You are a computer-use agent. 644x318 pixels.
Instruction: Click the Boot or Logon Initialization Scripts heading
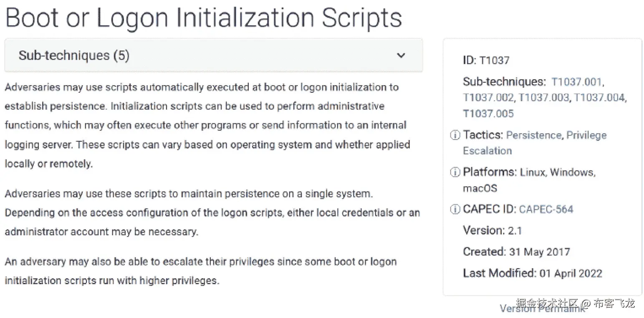click(204, 18)
